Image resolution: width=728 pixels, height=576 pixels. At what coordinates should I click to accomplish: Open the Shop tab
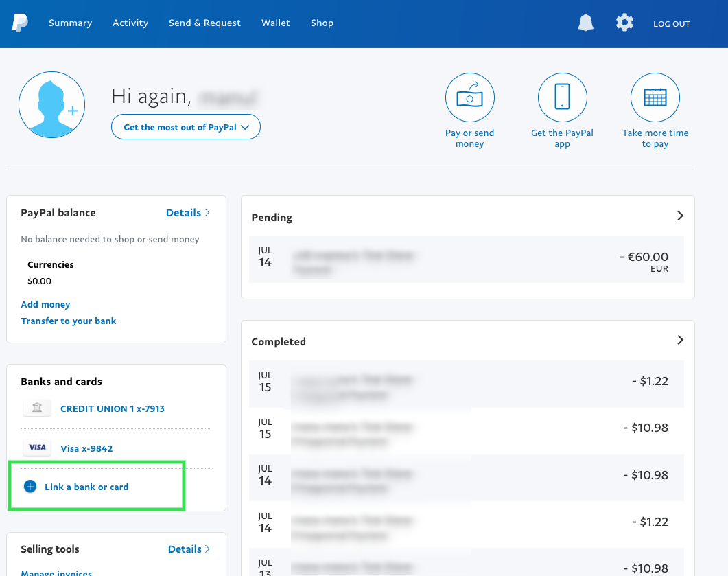(x=322, y=23)
